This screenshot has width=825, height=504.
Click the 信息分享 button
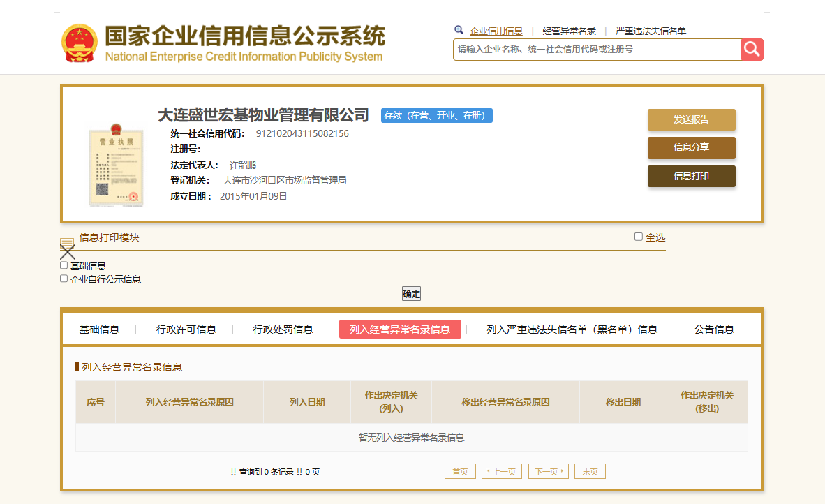[x=691, y=148]
